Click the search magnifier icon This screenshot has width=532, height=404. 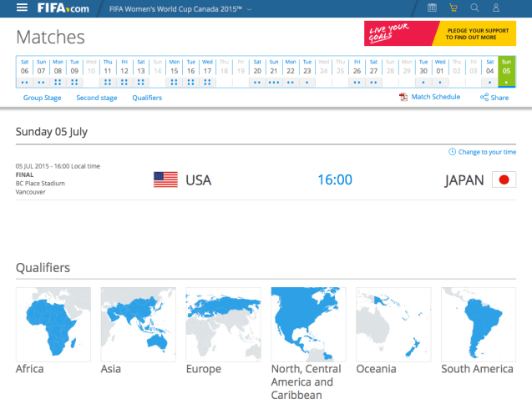[x=474, y=8]
